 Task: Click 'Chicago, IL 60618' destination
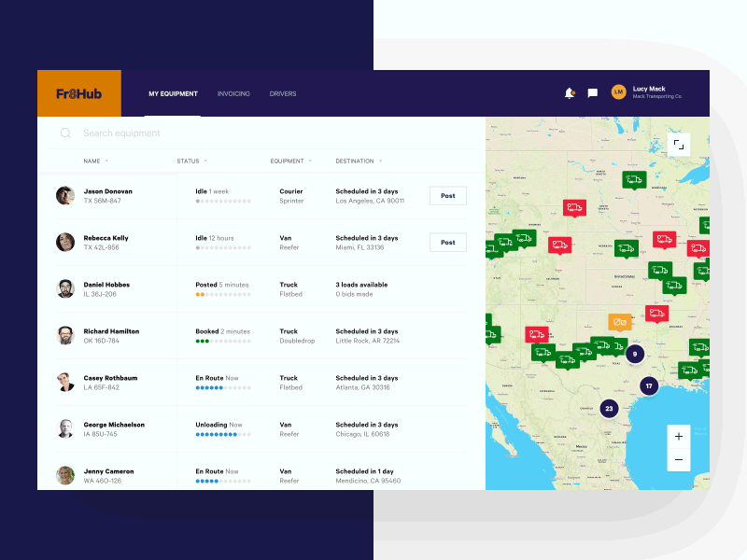click(x=362, y=434)
